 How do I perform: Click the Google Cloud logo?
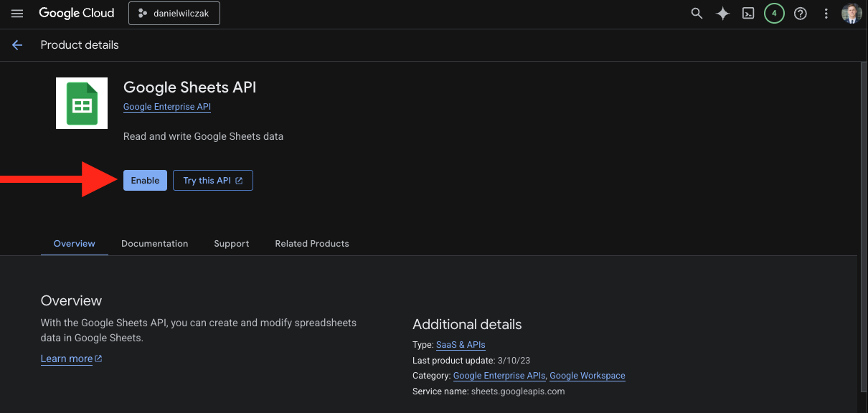[77, 14]
